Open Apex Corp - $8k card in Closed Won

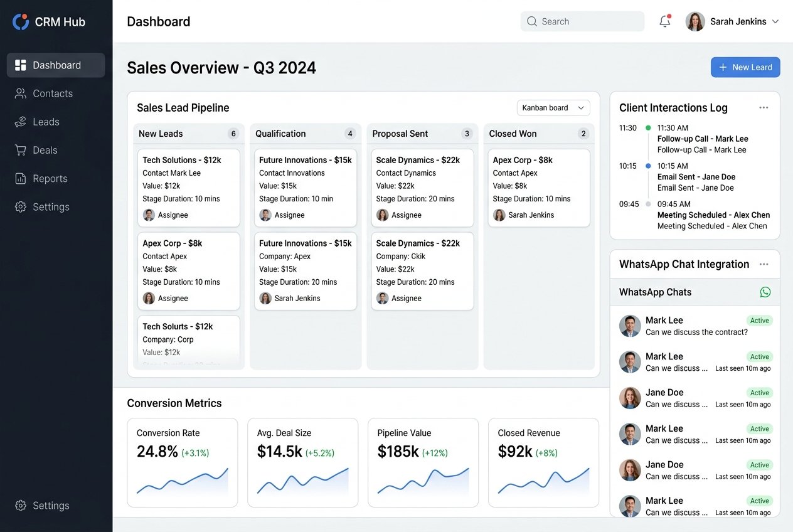[x=539, y=188]
